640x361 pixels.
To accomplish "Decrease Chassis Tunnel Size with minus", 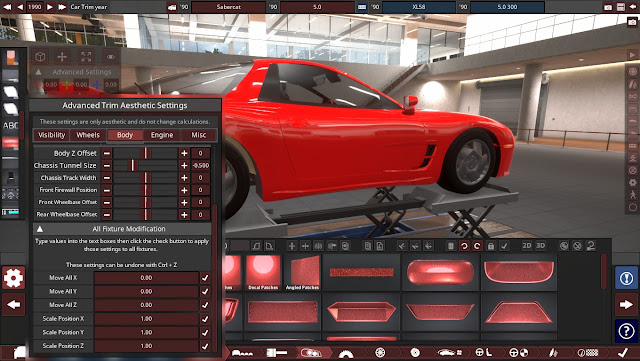I will (x=107, y=165).
